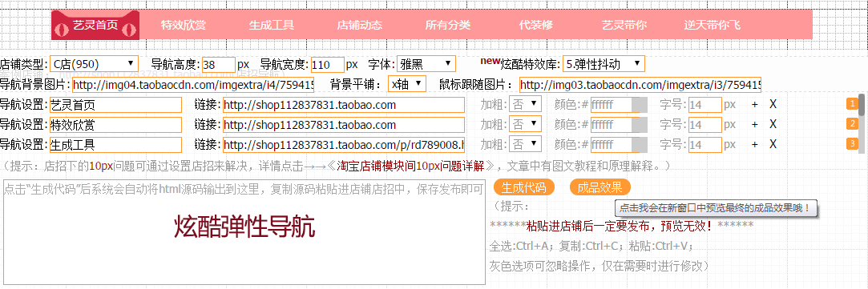Edit the link field ending in rd789008
Viewport: 868px width, 289px height.
pyautogui.click(x=344, y=145)
